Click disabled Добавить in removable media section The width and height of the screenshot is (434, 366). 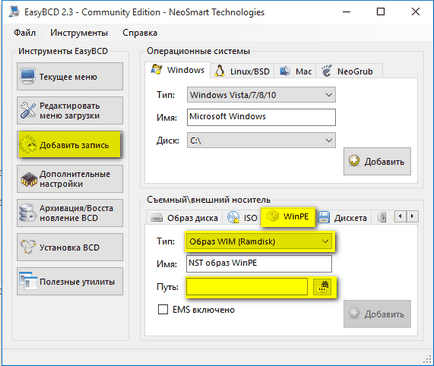pyautogui.click(x=377, y=314)
